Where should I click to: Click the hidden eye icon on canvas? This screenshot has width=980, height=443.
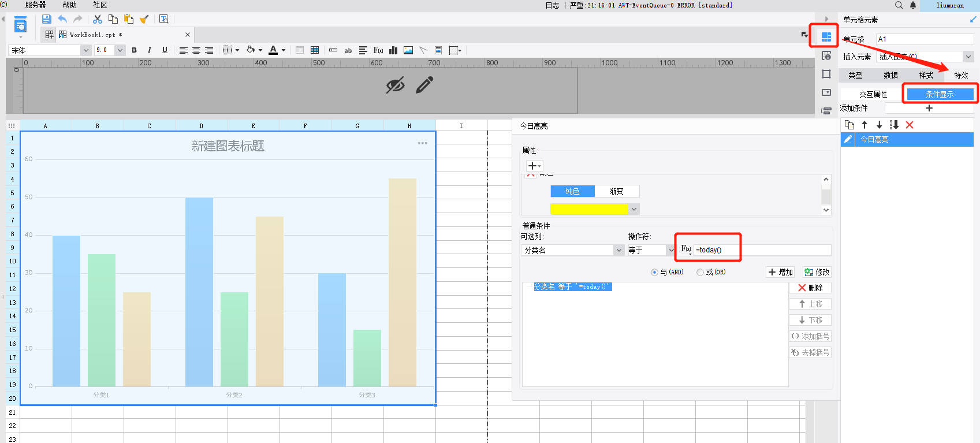point(396,85)
